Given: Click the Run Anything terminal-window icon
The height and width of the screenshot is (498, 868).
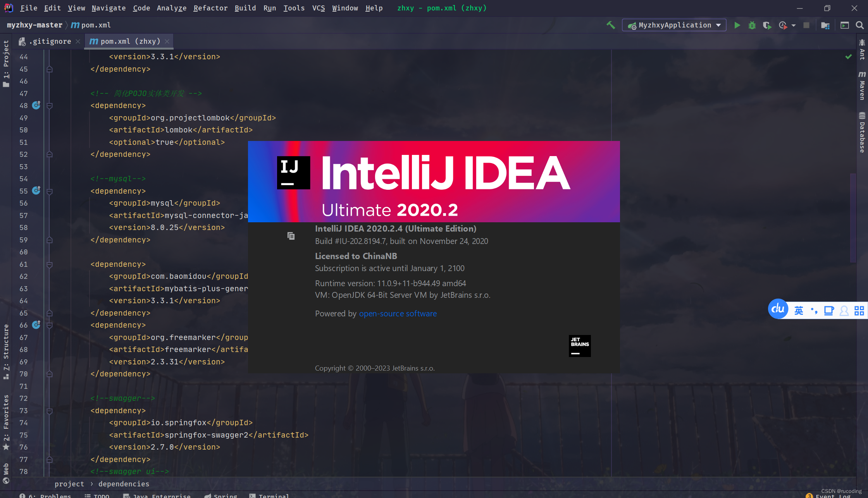Looking at the screenshot, I should pyautogui.click(x=845, y=25).
